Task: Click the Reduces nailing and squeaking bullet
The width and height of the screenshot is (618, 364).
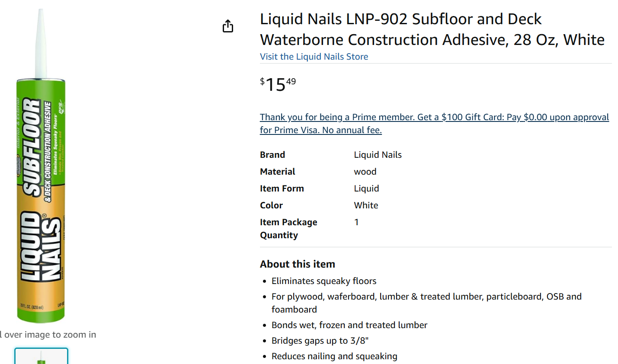Action: 334,356
